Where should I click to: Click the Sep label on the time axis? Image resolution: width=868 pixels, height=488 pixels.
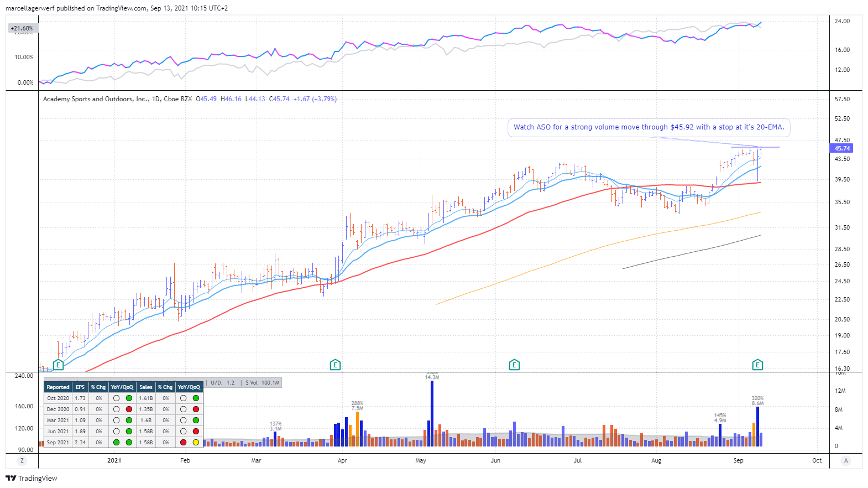[x=739, y=460]
